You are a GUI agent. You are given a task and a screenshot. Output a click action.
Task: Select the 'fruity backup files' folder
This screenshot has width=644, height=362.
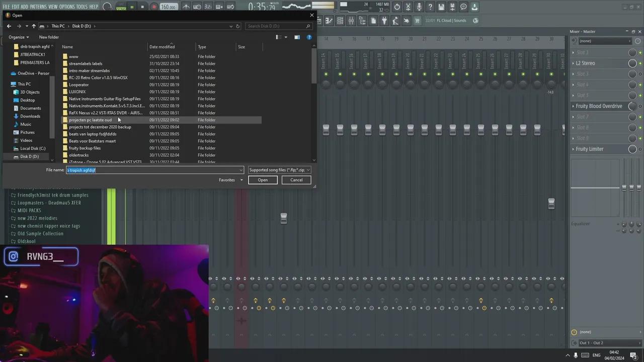(85, 148)
